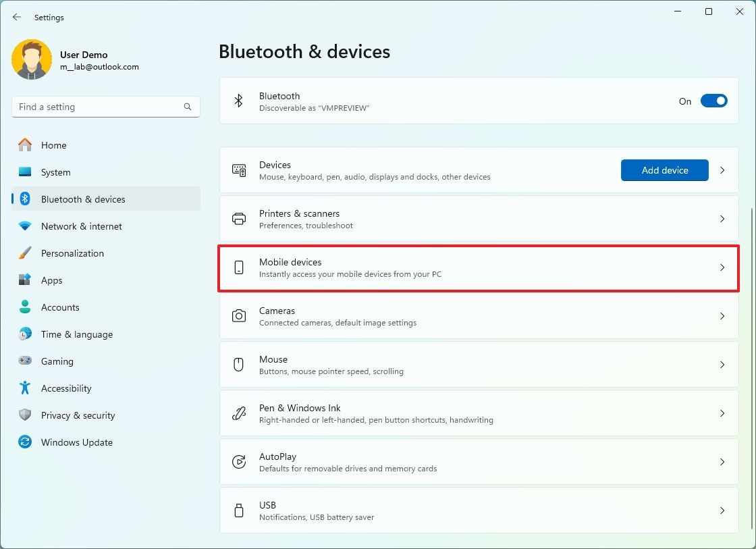
Task: Open Cameras page with right chevron
Action: coord(722,316)
